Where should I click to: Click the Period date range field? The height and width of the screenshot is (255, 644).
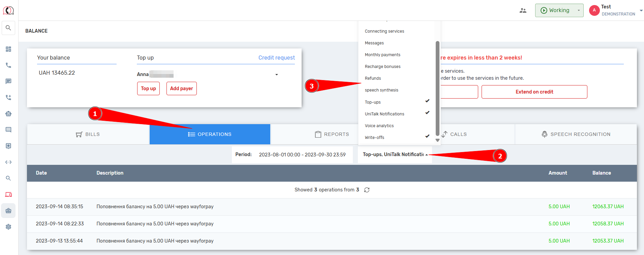point(302,155)
